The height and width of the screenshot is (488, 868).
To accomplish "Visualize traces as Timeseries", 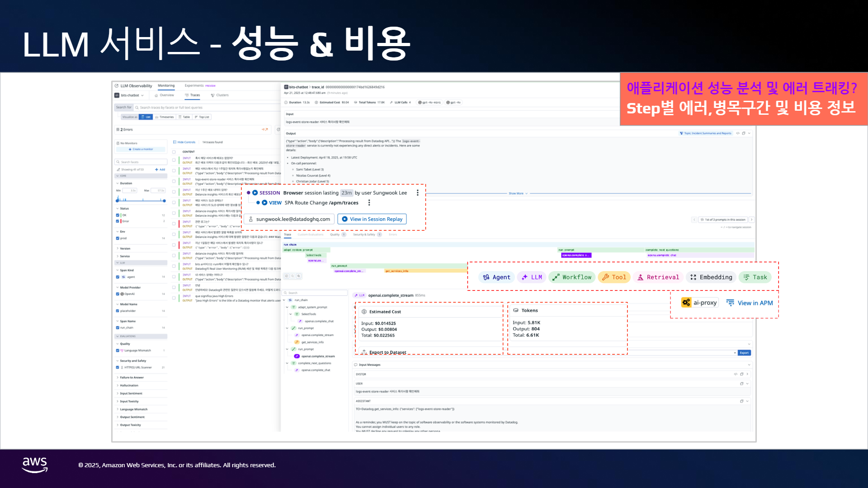I will pos(165,117).
